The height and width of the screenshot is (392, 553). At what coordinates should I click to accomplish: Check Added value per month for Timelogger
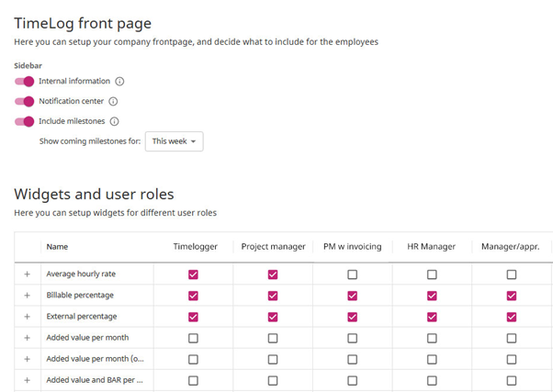(x=193, y=338)
